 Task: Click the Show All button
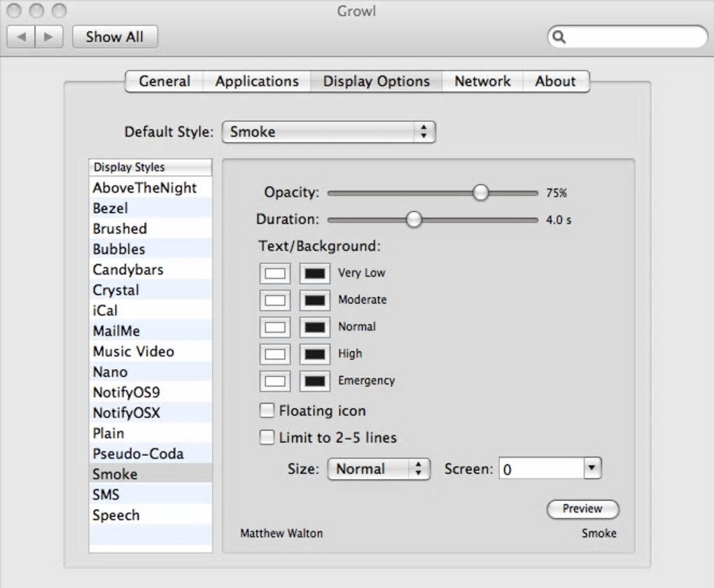click(115, 37)
